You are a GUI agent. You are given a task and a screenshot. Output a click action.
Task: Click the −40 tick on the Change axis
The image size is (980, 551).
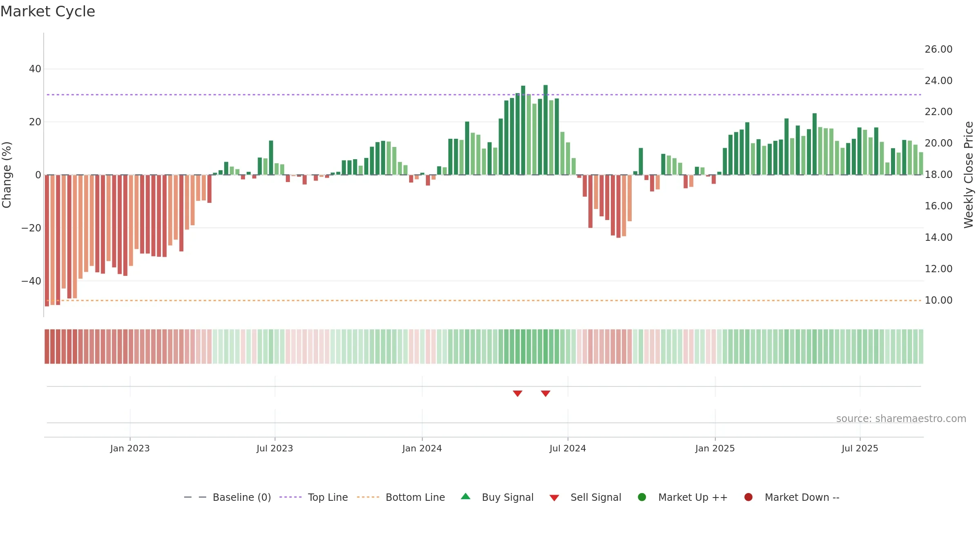click(31, 281)
